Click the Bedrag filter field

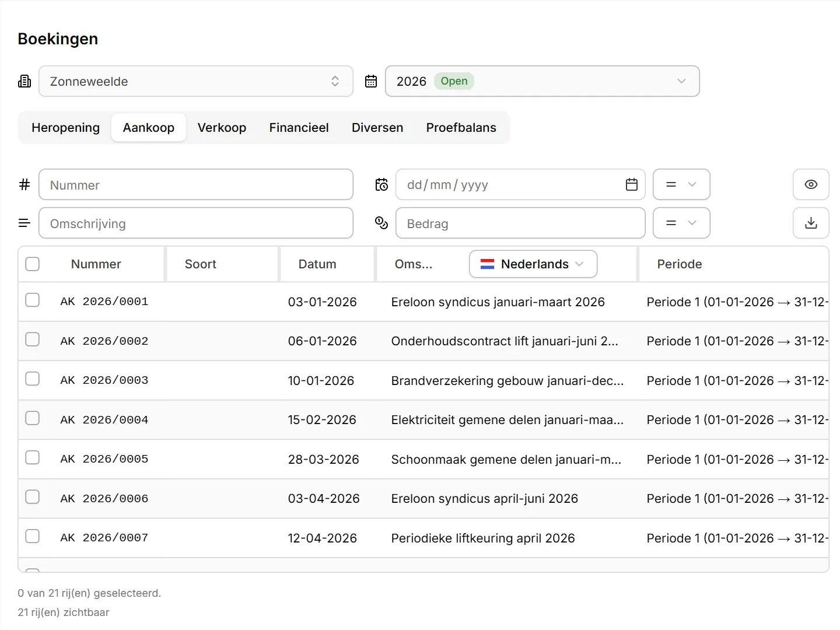[520, 223]
